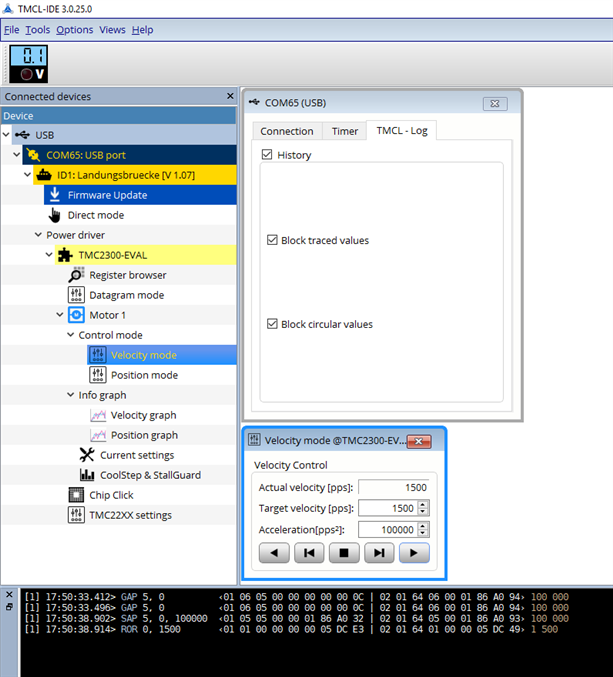Open the Help menu
Image resolution: width=613 pixels, height=677 pixels.
[x=142, y=30]
